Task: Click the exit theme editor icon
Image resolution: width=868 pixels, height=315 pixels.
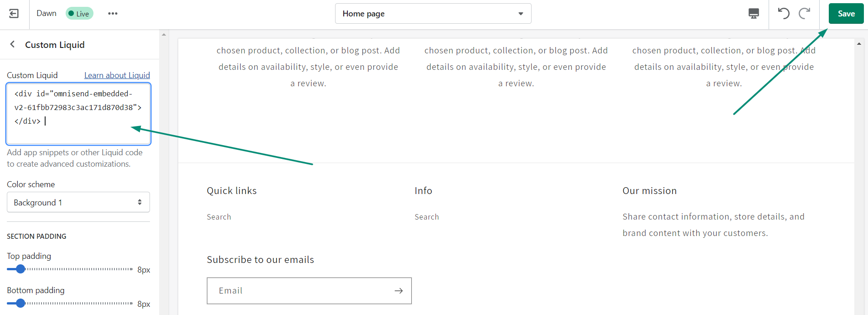Action: [x=14, y=13]
